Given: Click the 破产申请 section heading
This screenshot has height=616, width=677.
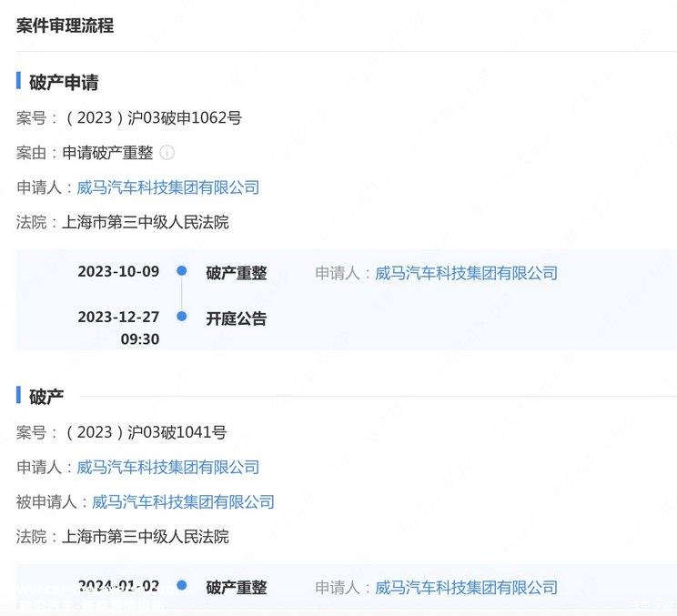Looking at the screenshot, I should (x=64, y=82).
